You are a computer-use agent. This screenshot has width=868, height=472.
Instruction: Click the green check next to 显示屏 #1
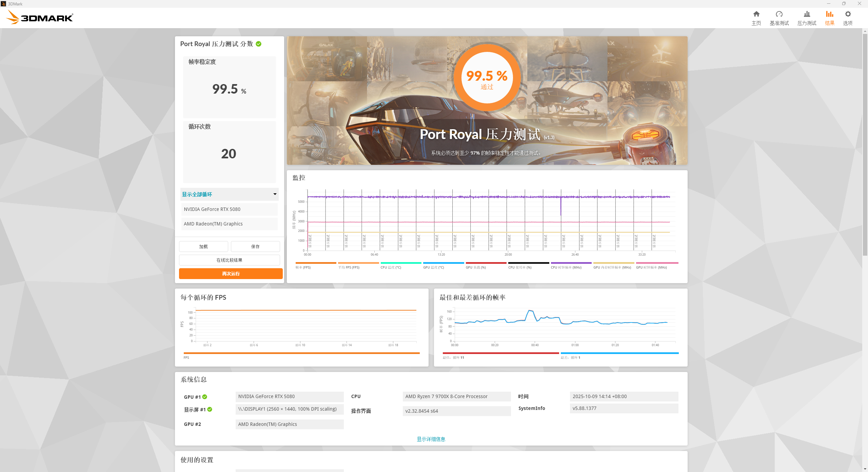[210, 409]
